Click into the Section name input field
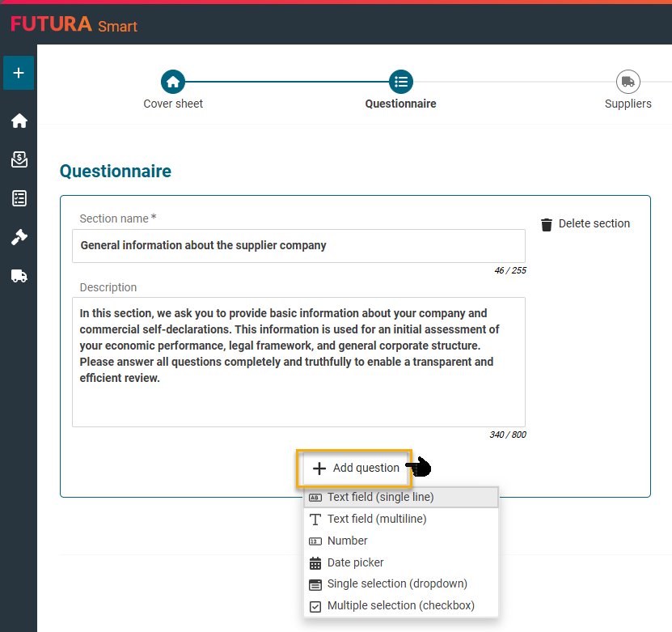Image resolution: width=672 pixels, height=632 pixels. 298,245
